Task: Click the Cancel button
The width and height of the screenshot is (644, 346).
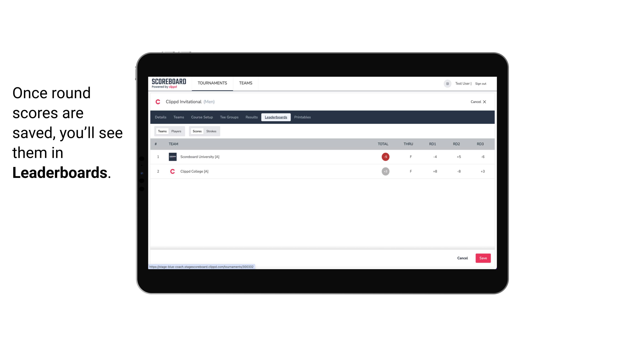Action: (462, 258)
